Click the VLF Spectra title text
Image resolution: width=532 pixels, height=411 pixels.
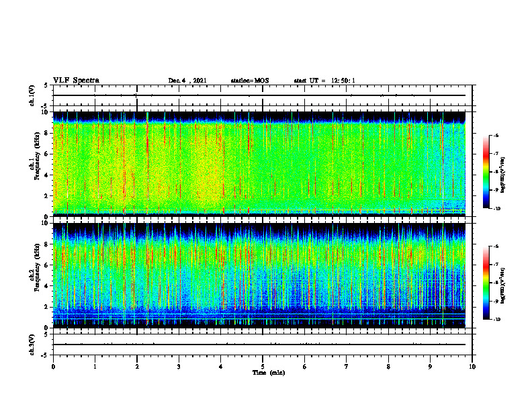click(76, 81)
